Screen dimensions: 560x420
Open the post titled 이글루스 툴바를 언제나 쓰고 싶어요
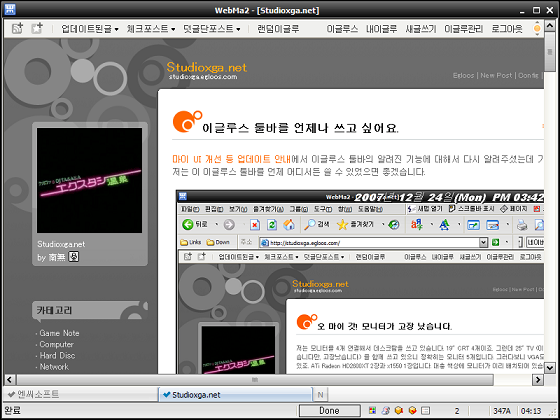tap(300, 128)
